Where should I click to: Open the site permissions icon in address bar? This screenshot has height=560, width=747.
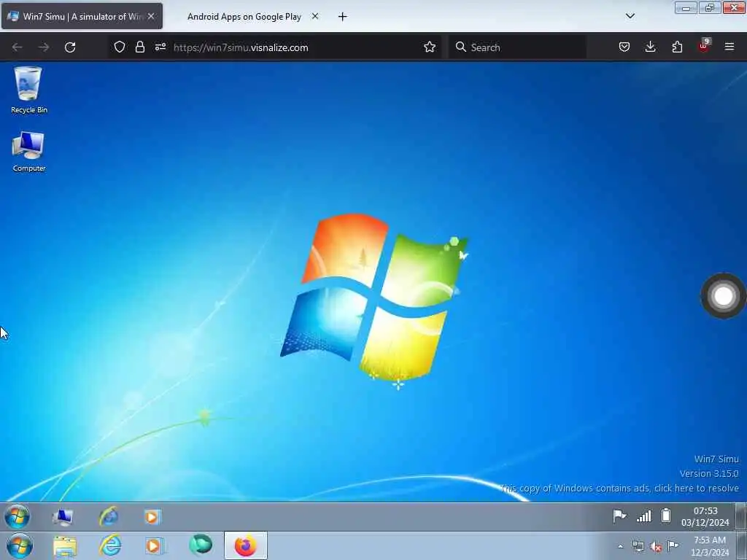point(160,47)
